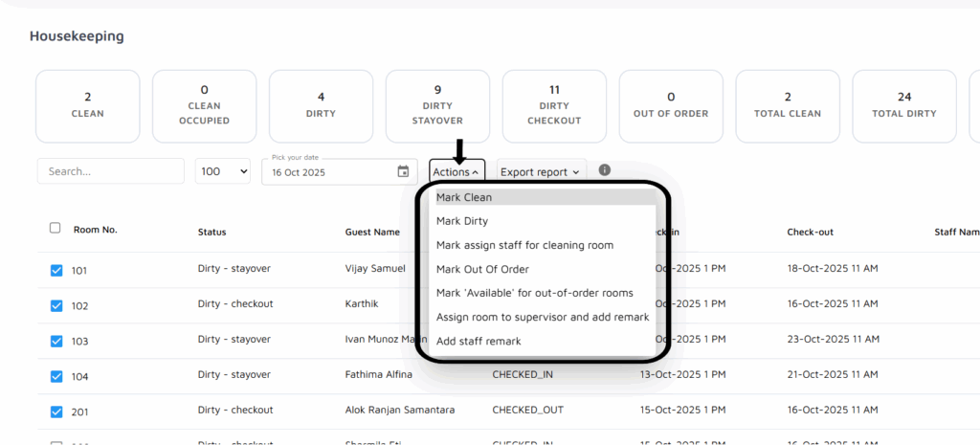
Task: Uncheck the checkbox for room 101
Action: [x=56, y=271]
